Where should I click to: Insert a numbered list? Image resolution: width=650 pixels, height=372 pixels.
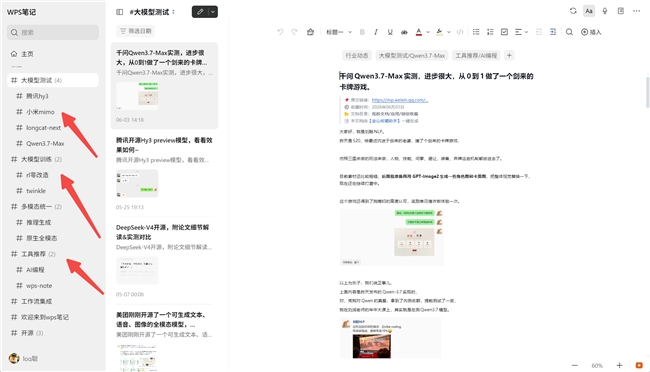(490, 32)
